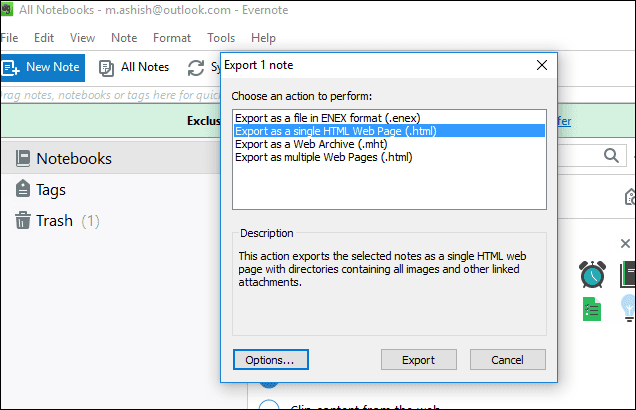Open the Edit menu

(44, 38)
